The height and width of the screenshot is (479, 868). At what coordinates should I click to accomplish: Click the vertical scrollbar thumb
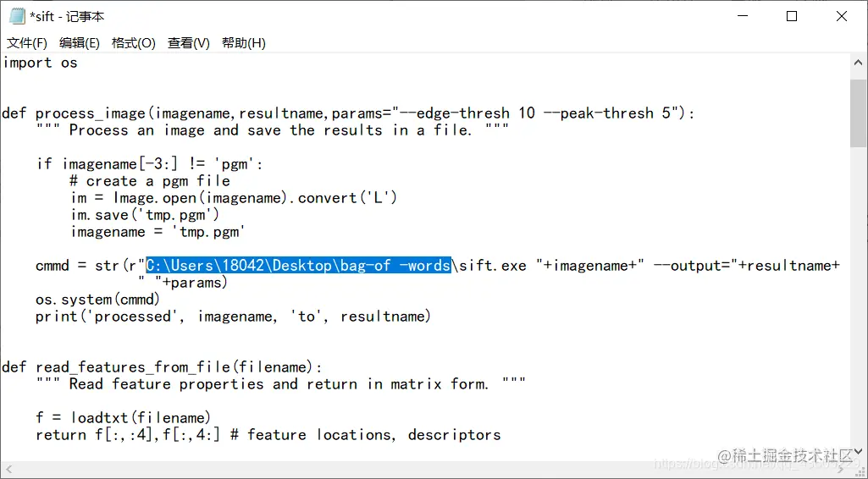pyautogui.click(x=858, y=113)
